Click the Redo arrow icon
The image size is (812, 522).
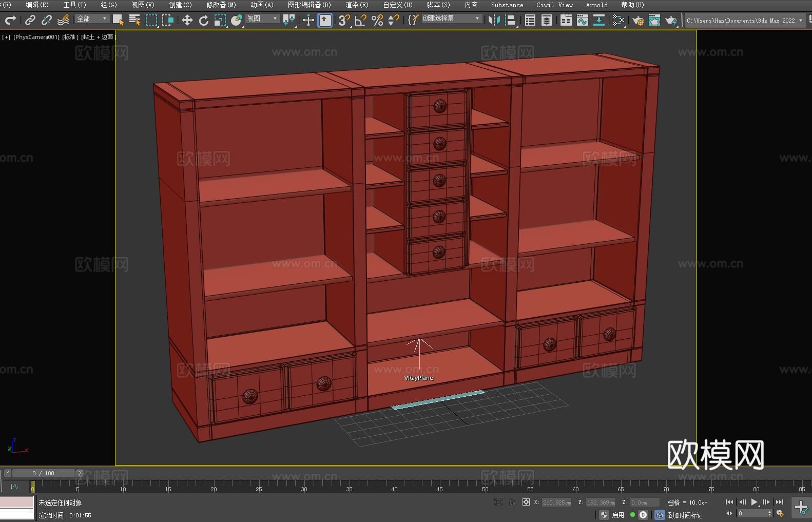click(x=10, y=20)
